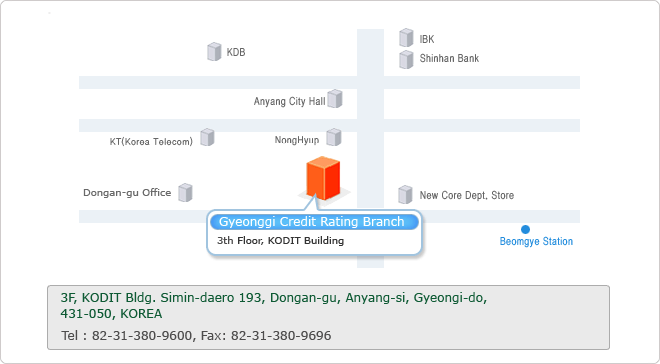Click the Dongan-gu Office text label
The height and width of the screenshot is (364, 660).
(127, 193)
